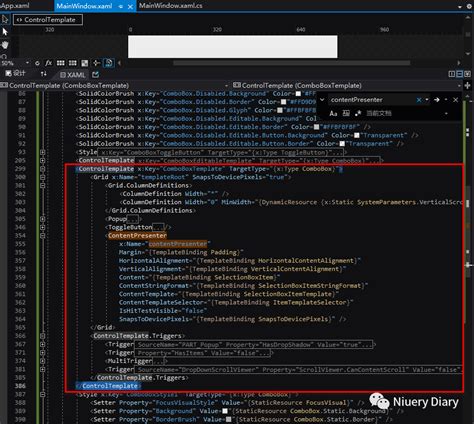
Task: Click the ControlTemplate breadcrumb button
Action: (48, 20)
